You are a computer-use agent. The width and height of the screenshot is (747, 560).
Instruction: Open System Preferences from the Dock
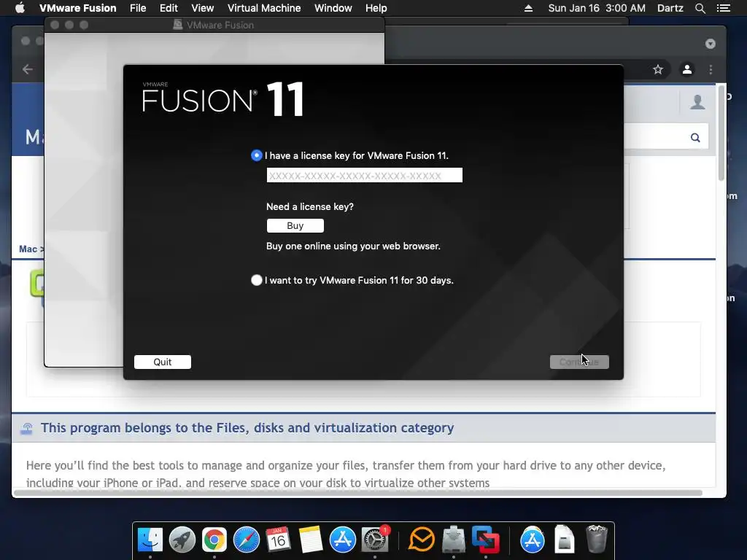375,540
